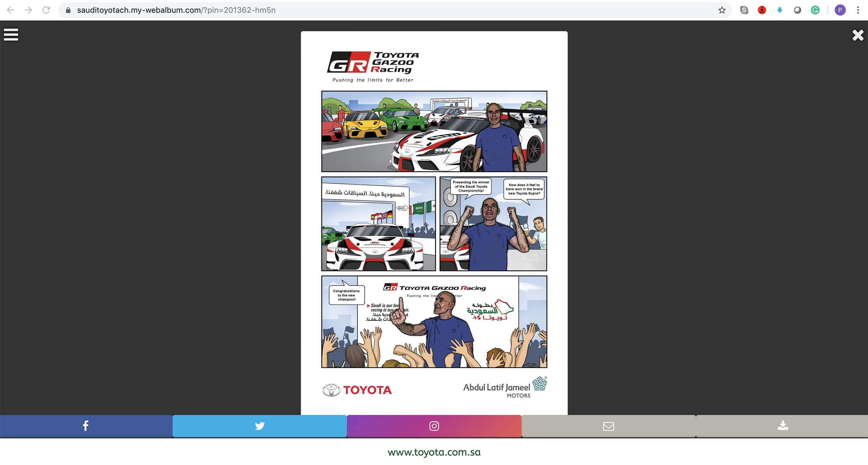Share the image on Instagram
Screen dimensions: 868x465
(434, 426)
